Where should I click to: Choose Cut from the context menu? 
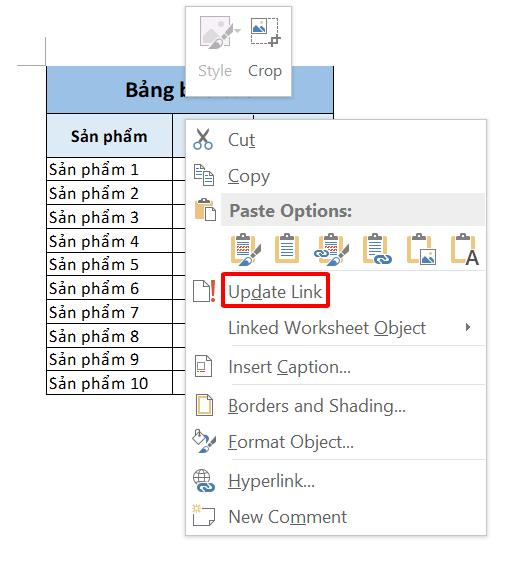click(336, 139)
